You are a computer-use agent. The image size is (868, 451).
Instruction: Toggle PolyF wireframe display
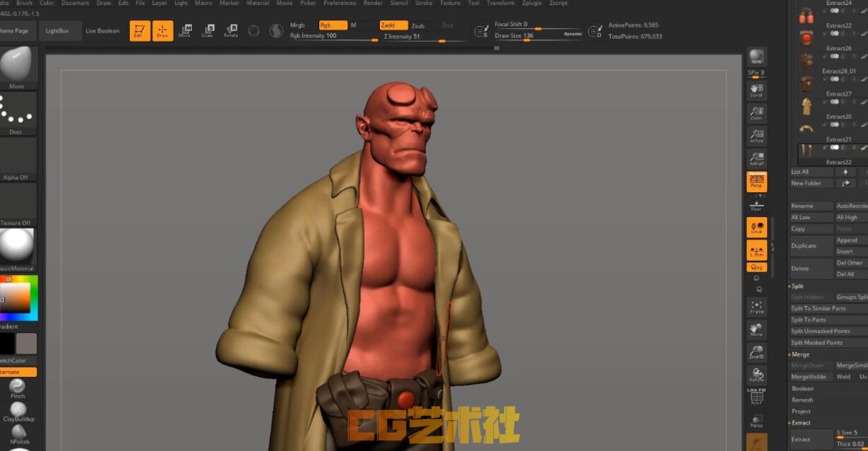756,397
